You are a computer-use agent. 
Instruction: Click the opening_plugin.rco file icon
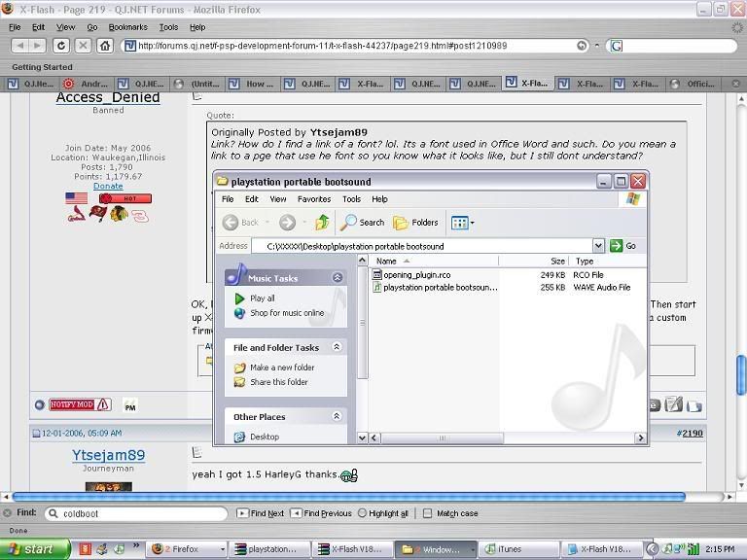(376, 275)
